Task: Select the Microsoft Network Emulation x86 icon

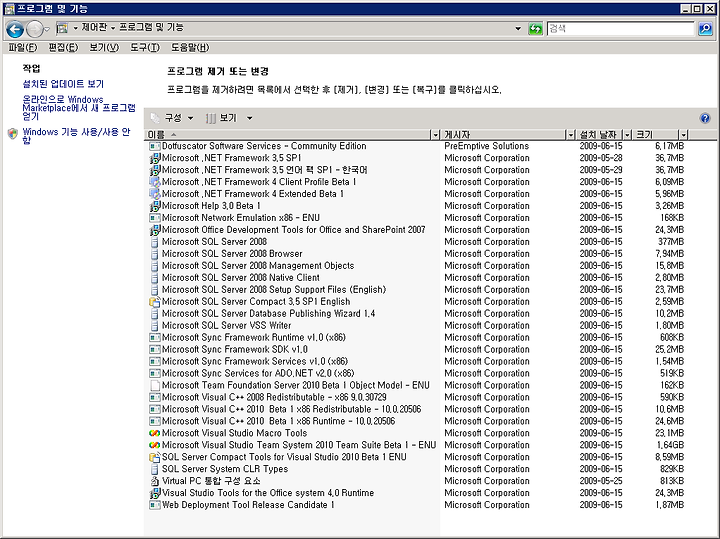Action: click(x=155, y=218)
